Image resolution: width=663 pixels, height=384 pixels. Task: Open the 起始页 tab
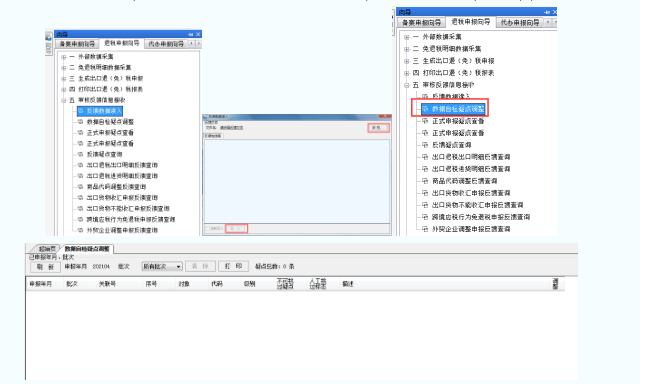pyautogui.click(x=47, y=249)
